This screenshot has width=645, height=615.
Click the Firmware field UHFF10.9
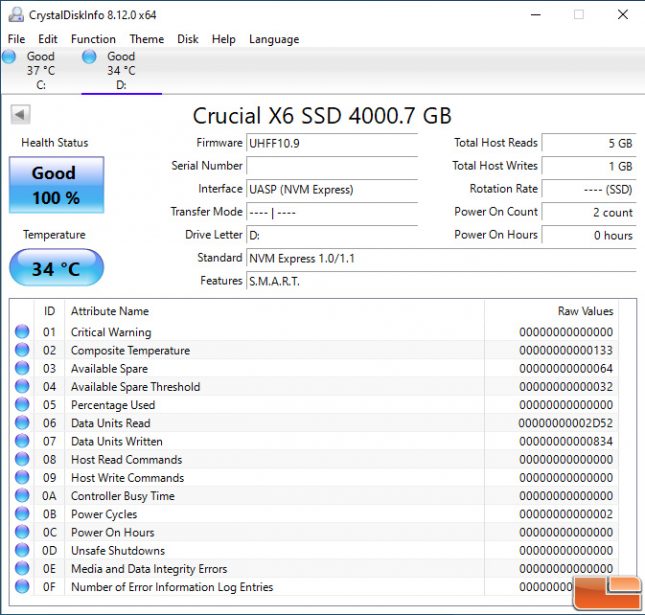(332, 143)
